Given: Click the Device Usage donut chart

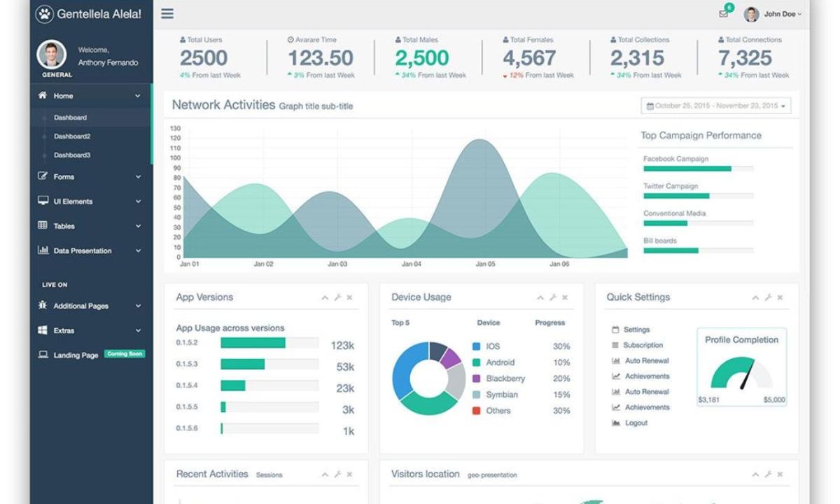Looking at the screenshot, I should pos(428,379).
